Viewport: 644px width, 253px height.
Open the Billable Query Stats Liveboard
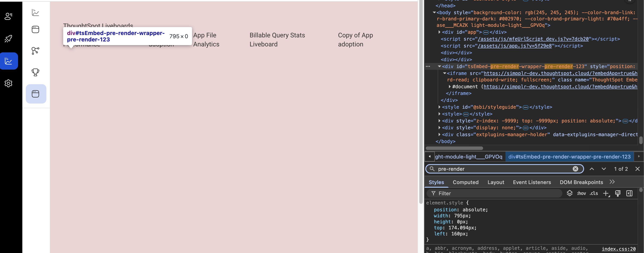point(277,40)
